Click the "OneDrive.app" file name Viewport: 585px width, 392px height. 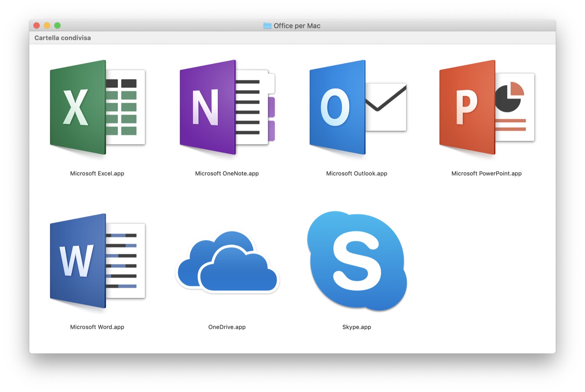(x=227, y=327)
